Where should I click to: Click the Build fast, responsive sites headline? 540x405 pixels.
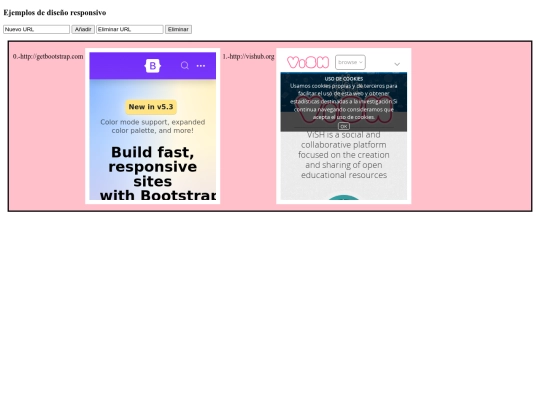point(153,173)
